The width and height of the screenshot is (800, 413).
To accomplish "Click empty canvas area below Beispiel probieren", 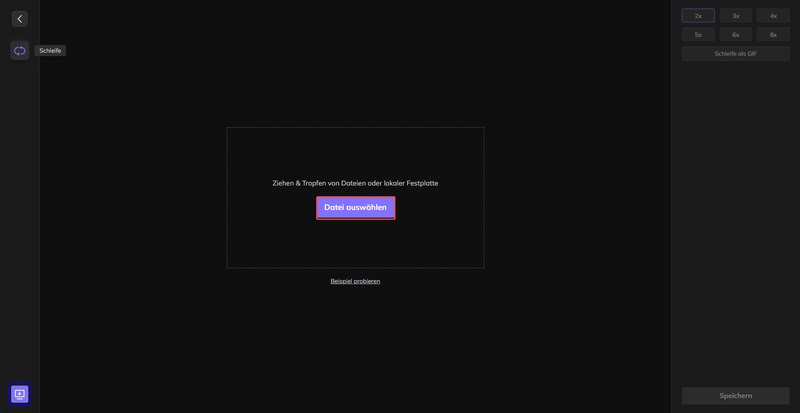I will click(x=355, y=340).
